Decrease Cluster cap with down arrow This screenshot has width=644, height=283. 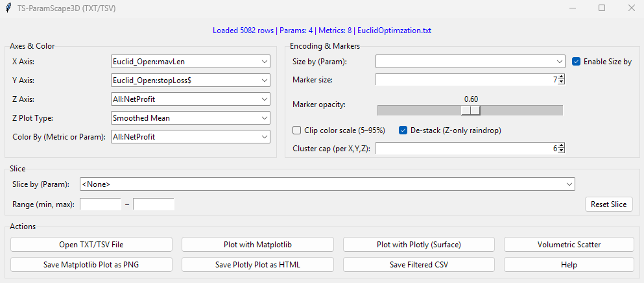point(561,151)
